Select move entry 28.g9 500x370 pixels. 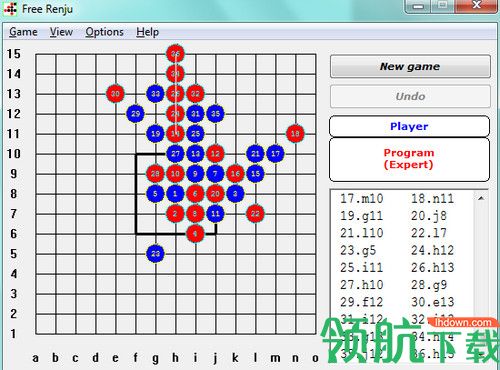point(429,285)
